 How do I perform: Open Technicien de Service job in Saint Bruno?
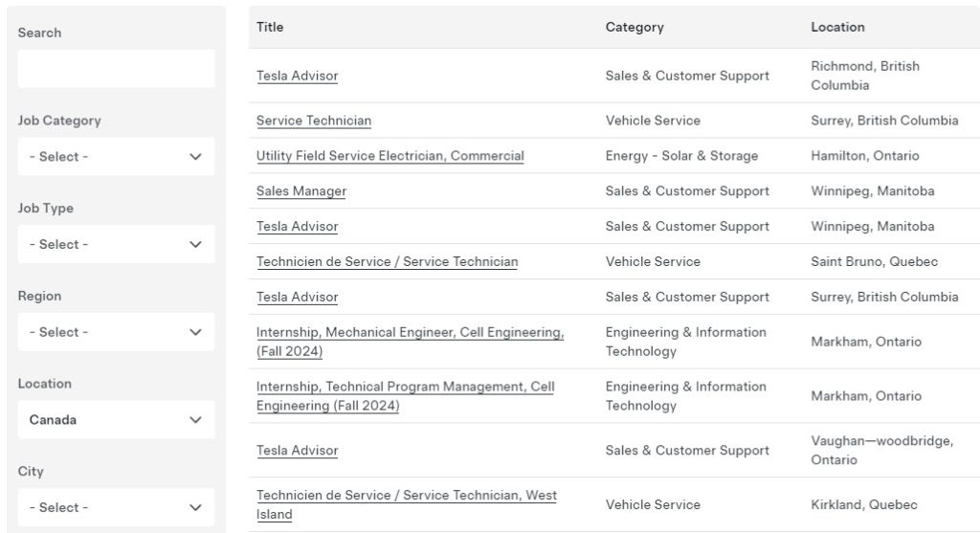387,262
